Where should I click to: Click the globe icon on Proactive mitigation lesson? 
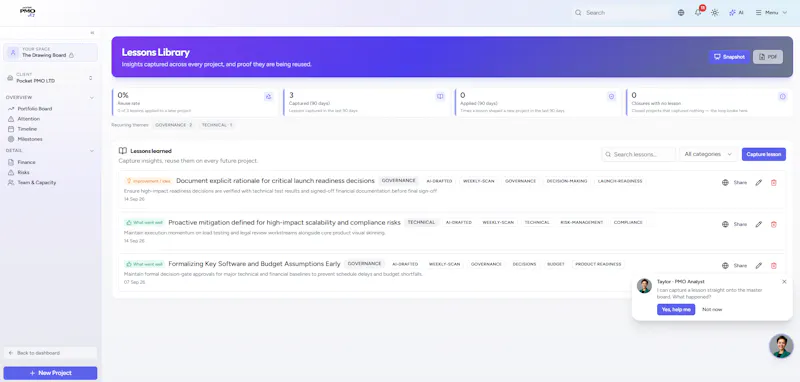coord(725,224)
